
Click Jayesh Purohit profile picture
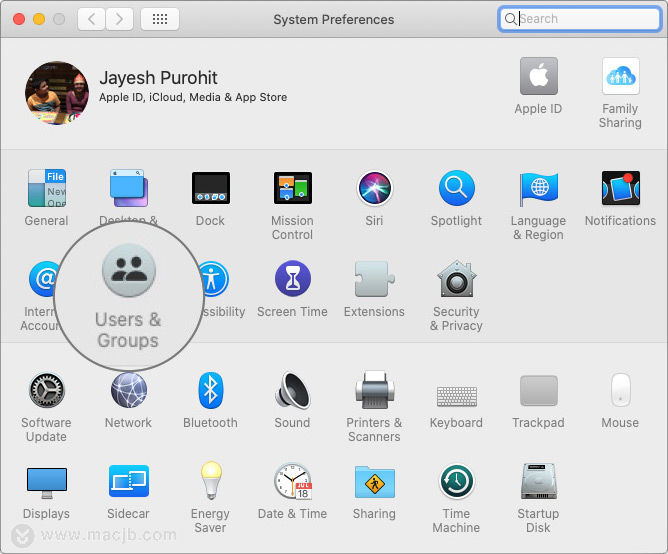(x=57, y=93)
